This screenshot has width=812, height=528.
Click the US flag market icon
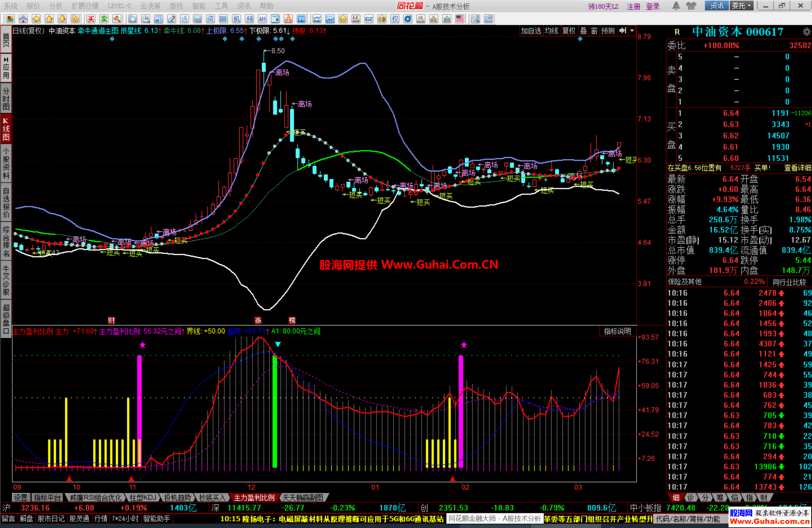(x=460, y=19)
